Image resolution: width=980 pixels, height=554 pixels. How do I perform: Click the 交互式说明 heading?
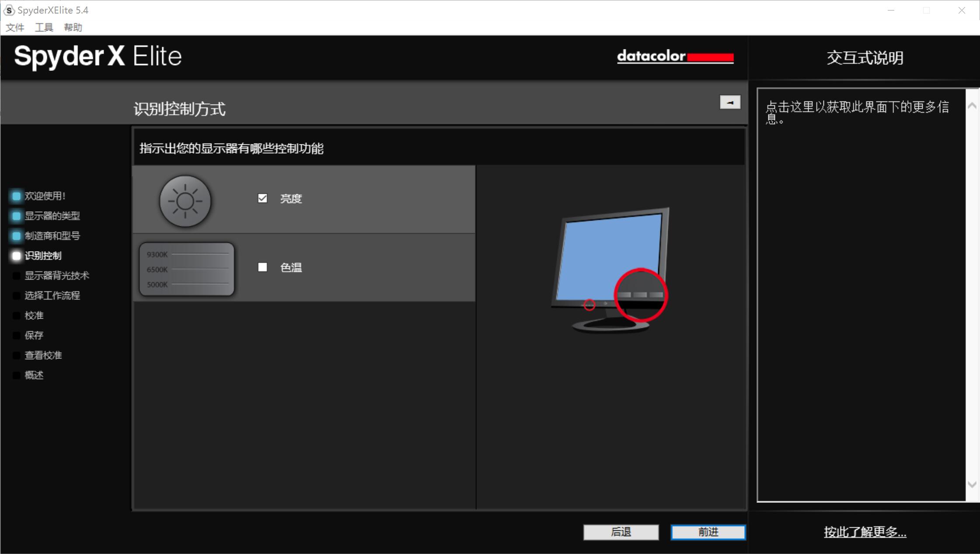865,58
